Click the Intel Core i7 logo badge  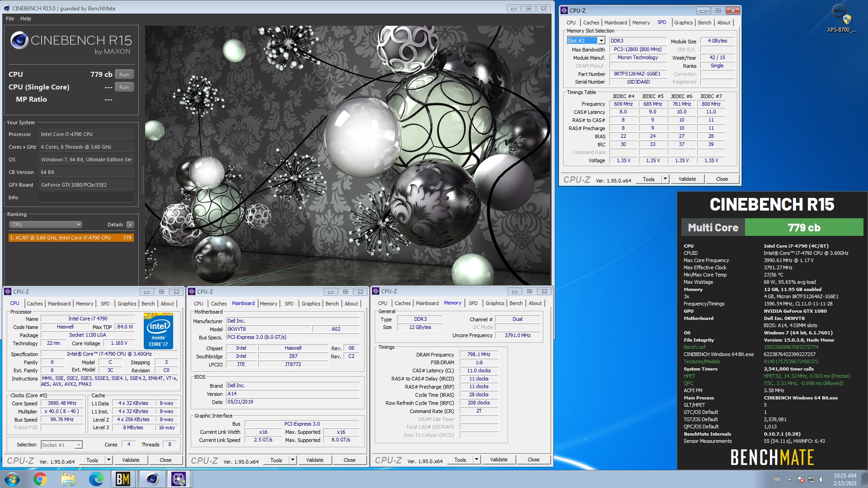(x=158, y=331)
